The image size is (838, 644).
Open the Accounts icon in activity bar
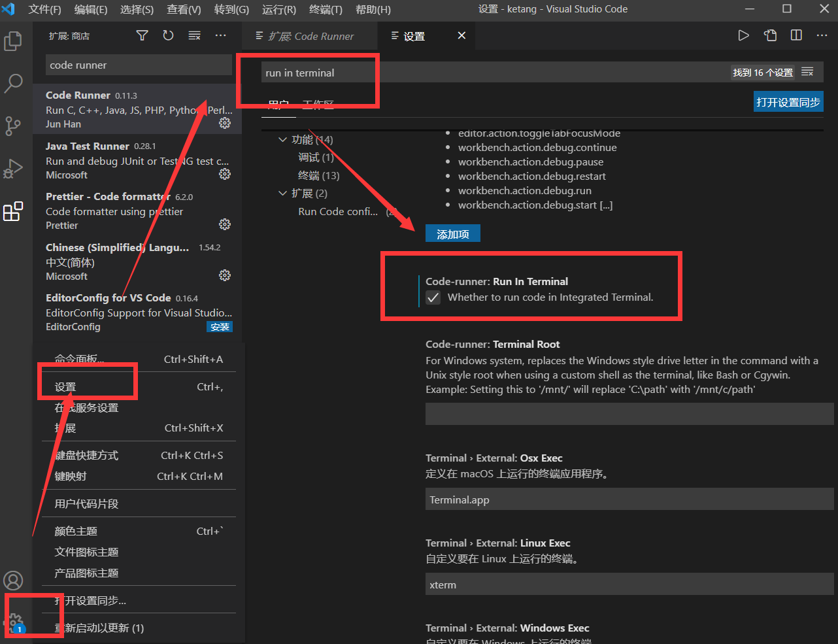coord(13,581)
